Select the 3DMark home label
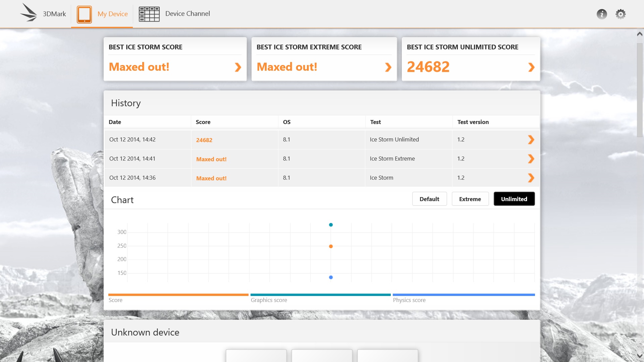644x362 pixels. [x=54, y=14]
